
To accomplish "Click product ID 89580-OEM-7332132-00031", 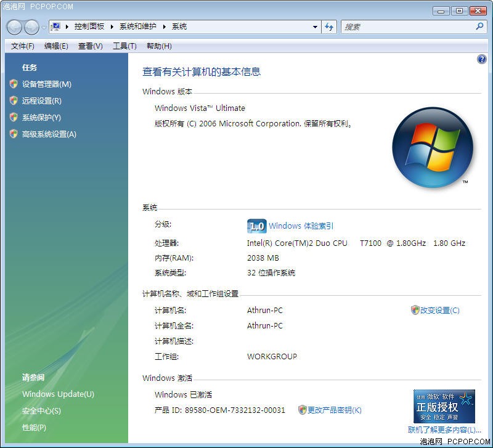I will (x=235, y=410).
